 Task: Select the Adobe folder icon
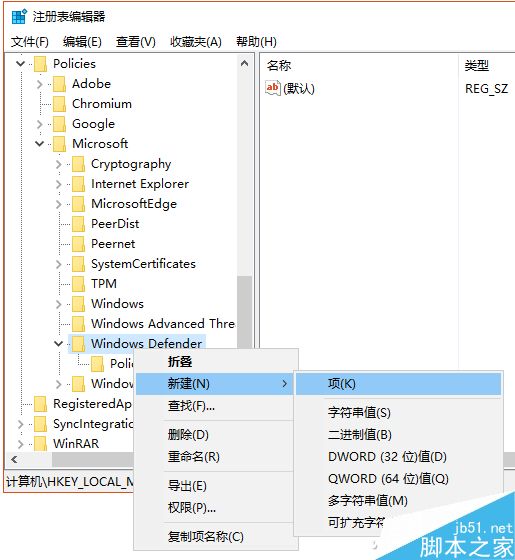pos(59,84)
